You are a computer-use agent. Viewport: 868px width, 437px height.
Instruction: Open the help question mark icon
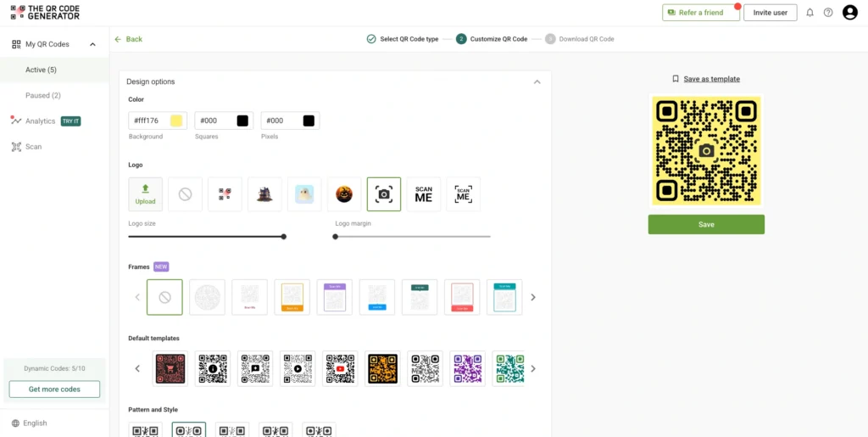pyautogui.click(x=828, y=12)
